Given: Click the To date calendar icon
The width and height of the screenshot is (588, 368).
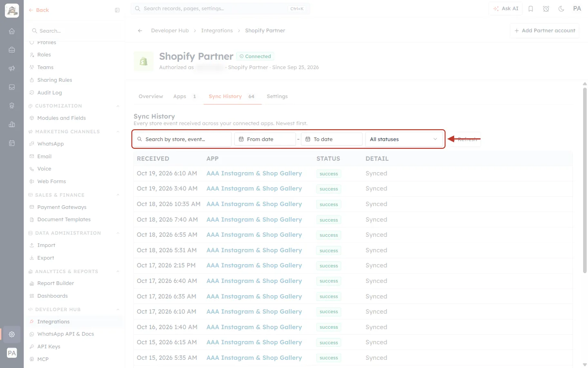Looking at the screenshot, I should [308, 139].
